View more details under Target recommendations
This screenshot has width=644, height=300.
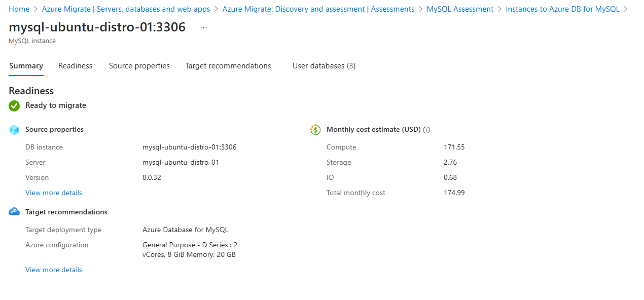point(53,269)
